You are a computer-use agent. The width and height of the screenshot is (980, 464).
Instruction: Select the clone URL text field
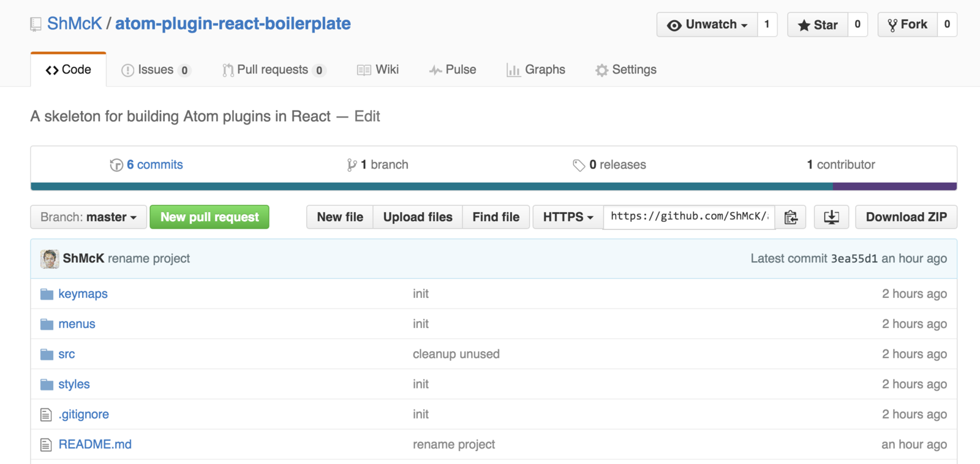(x=690, y=217)
